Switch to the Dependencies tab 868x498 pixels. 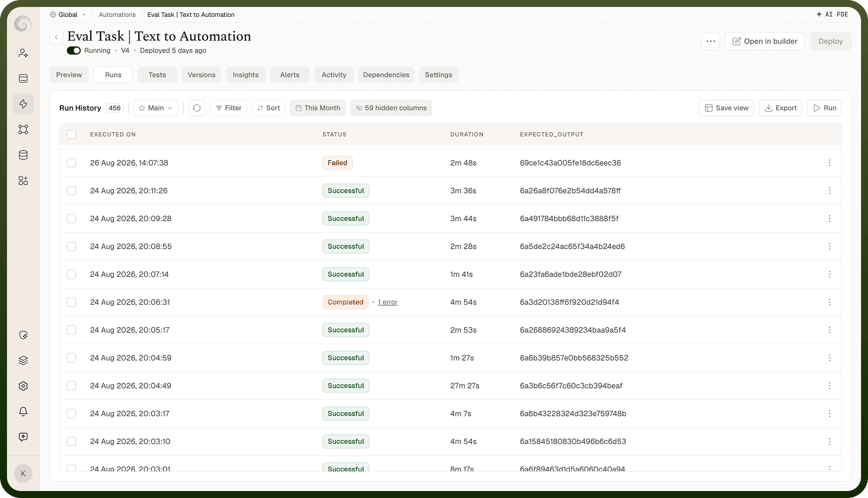pos(386,75)
